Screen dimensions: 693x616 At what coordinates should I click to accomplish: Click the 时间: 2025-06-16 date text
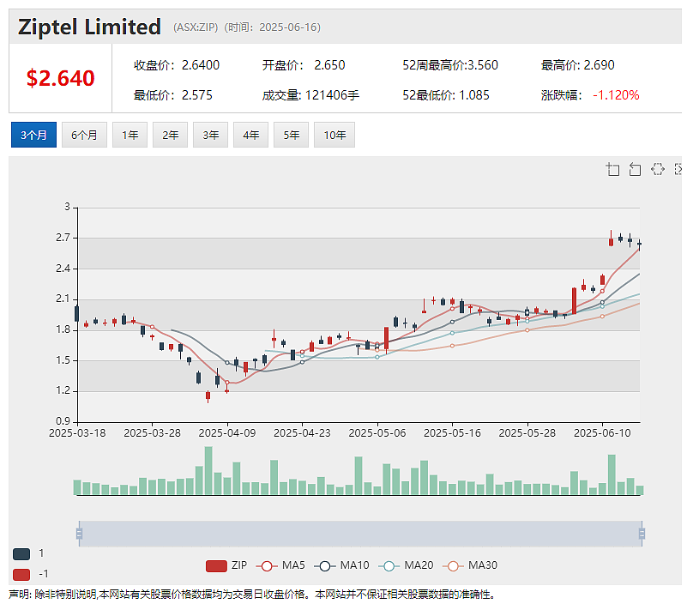(x=272, y=27)
